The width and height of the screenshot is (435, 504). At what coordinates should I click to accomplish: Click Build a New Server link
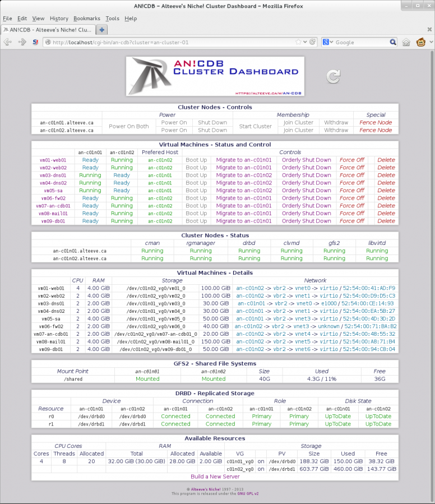pos(215,477)
